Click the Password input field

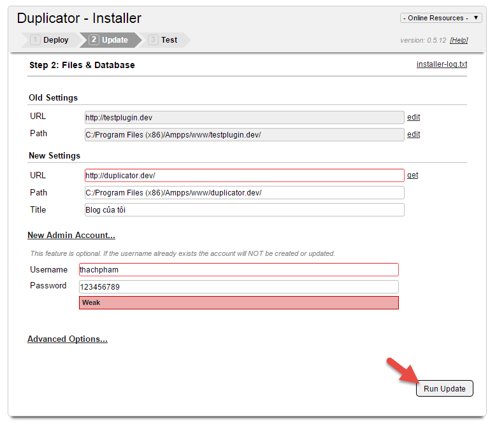tap(239, 287)
